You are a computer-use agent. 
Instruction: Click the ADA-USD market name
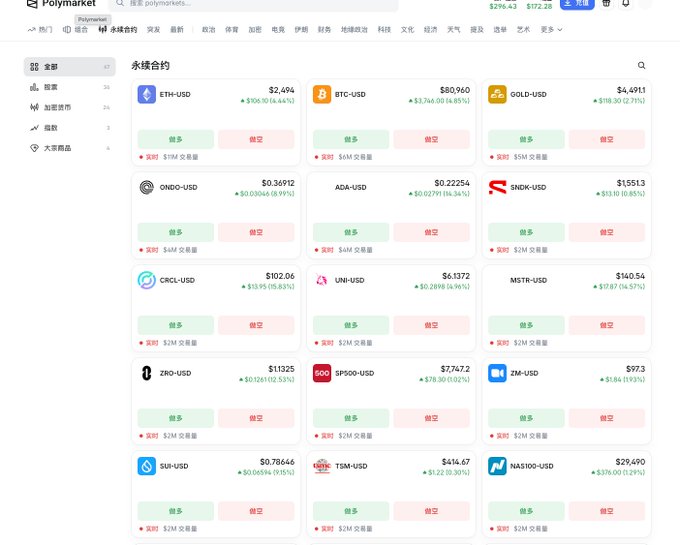350,187
